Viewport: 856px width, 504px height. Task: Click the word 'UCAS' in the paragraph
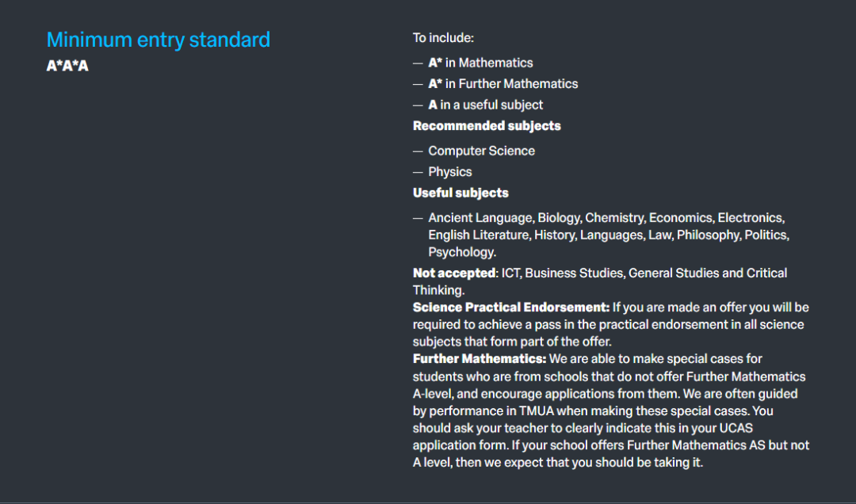coord(736,428)
